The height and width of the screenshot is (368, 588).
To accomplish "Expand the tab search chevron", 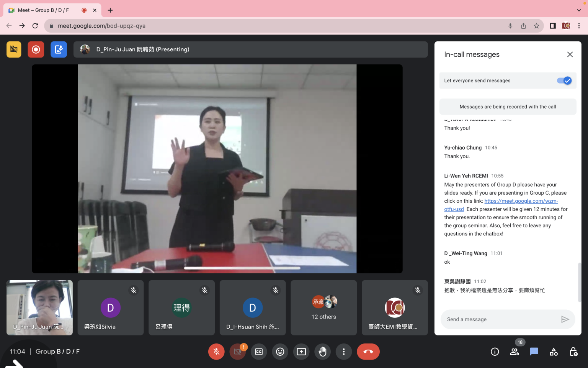I will (579, 10).
